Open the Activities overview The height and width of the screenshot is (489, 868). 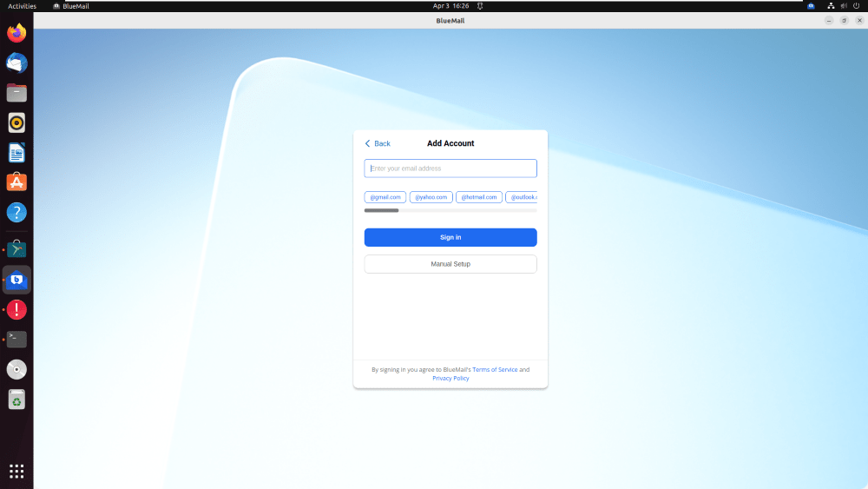click(23, 6)
